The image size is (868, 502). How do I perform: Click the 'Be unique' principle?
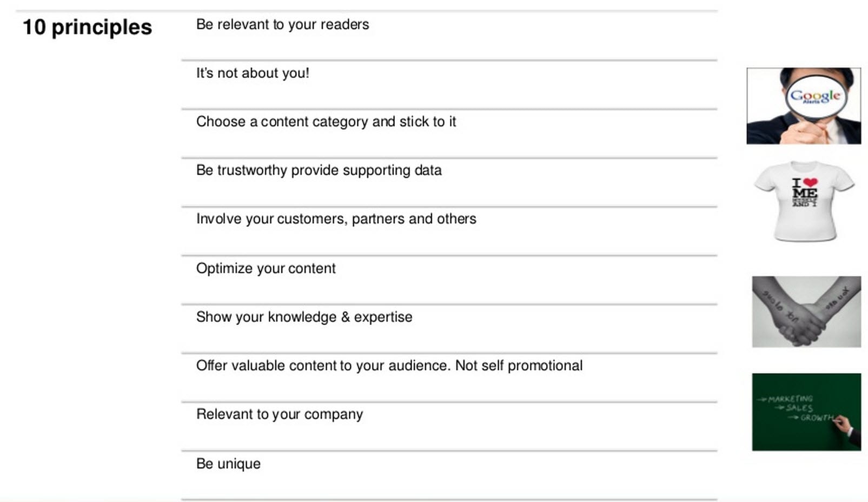click(x=228, y=464)
